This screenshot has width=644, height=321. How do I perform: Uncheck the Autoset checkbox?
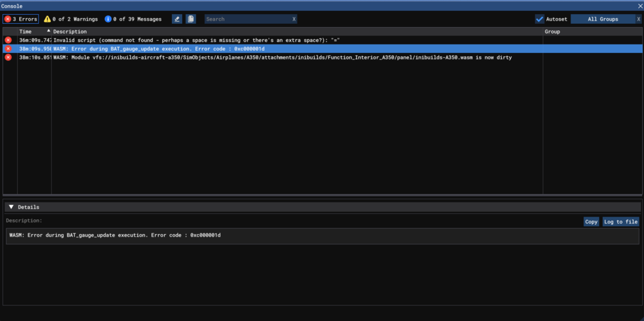tap(540, 19)
